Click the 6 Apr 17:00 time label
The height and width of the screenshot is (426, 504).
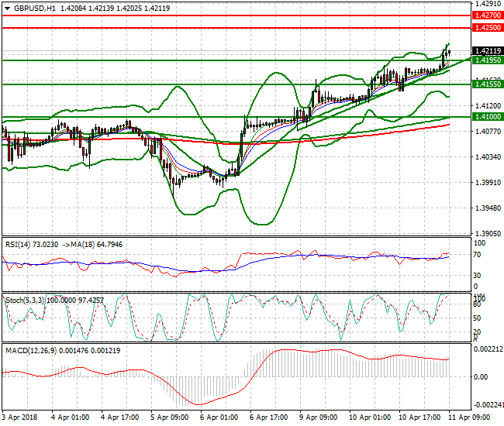point(269,417)
